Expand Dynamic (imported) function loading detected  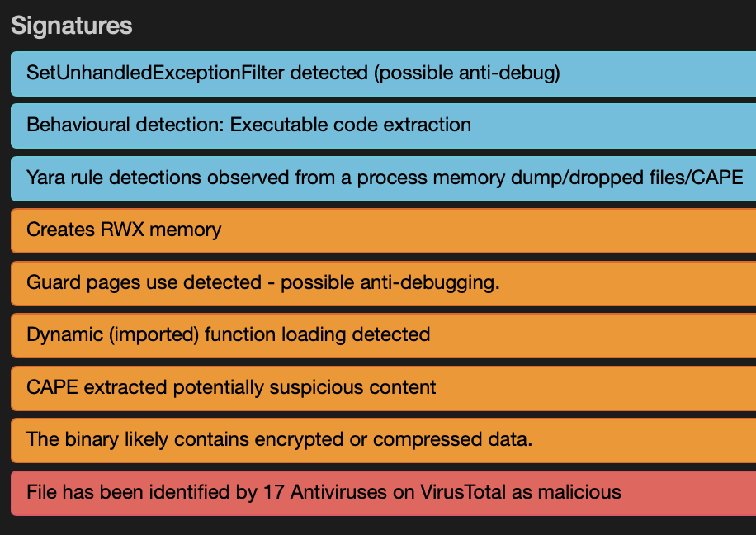tap(383, 335)
